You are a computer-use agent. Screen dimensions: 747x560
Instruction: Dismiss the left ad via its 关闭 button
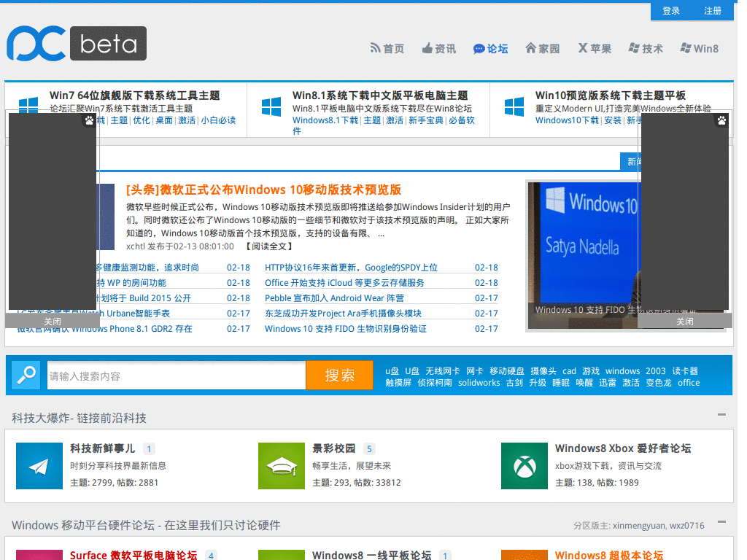point(52,321)
